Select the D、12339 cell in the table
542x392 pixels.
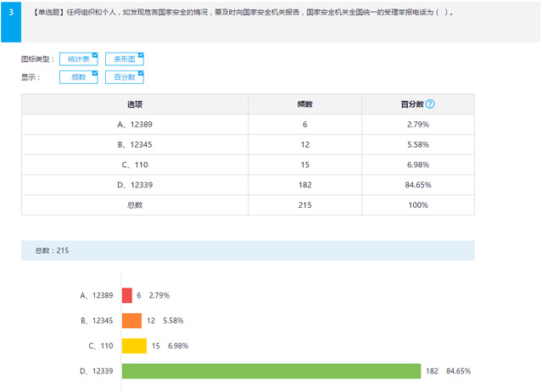tap(135, 185)
